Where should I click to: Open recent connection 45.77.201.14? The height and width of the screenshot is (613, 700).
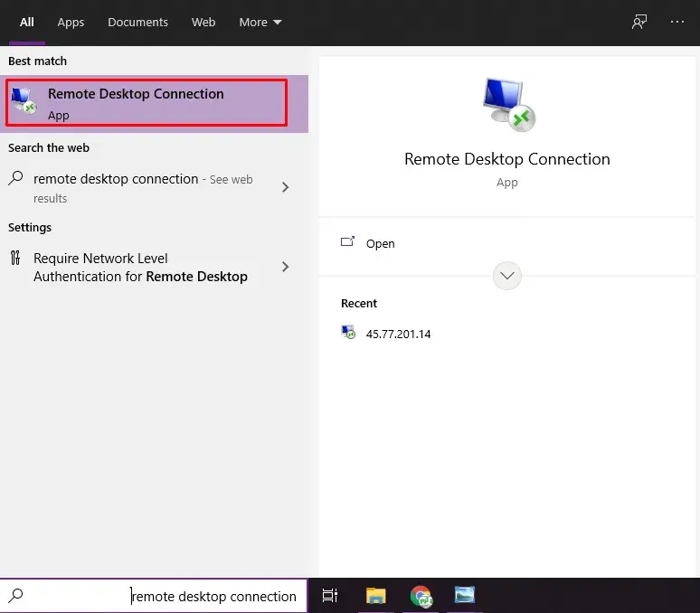[x=398, y=334]
